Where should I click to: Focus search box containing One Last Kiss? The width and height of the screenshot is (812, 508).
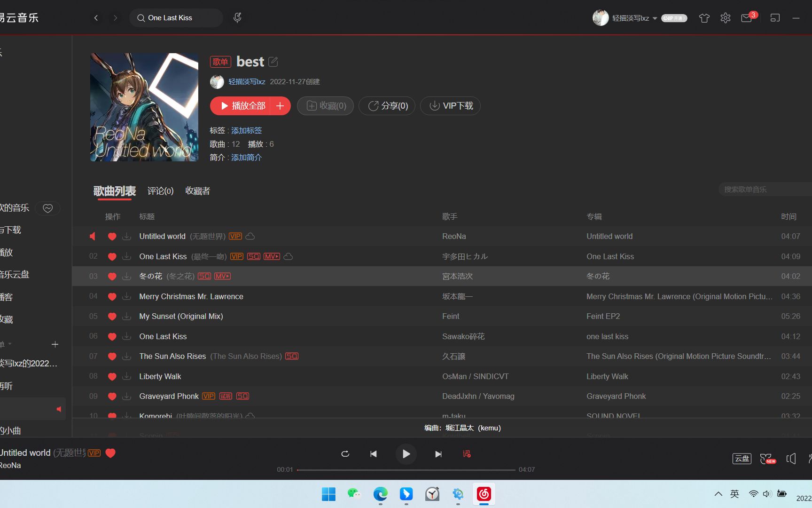pos(176,18)
